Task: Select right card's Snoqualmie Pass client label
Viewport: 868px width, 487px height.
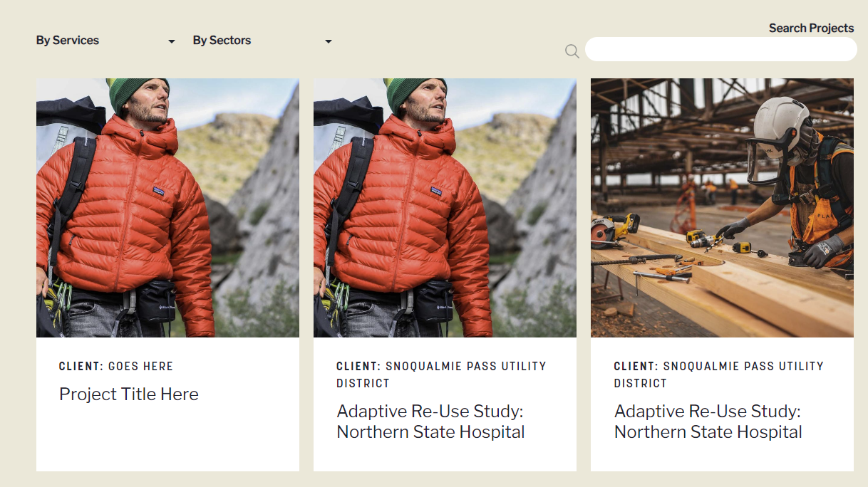Action: point(718,375)
